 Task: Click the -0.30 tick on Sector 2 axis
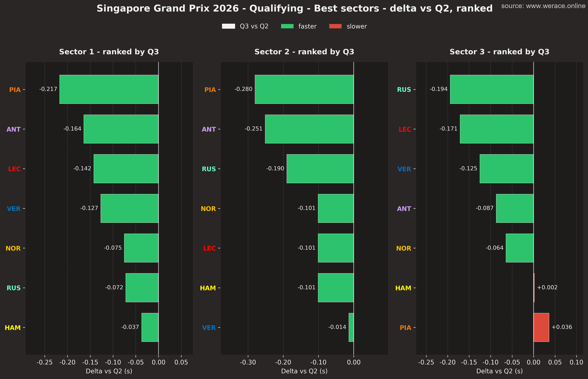tap(248, 362)
